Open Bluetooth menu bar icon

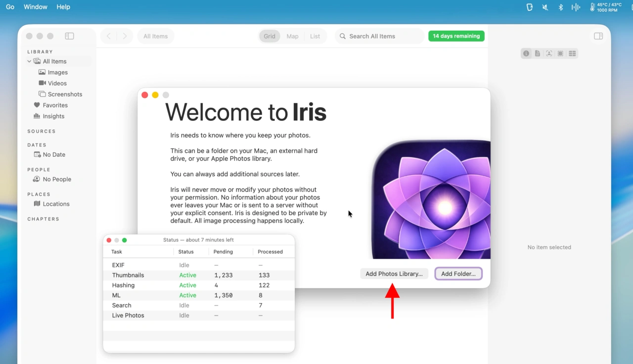point(561,7)
